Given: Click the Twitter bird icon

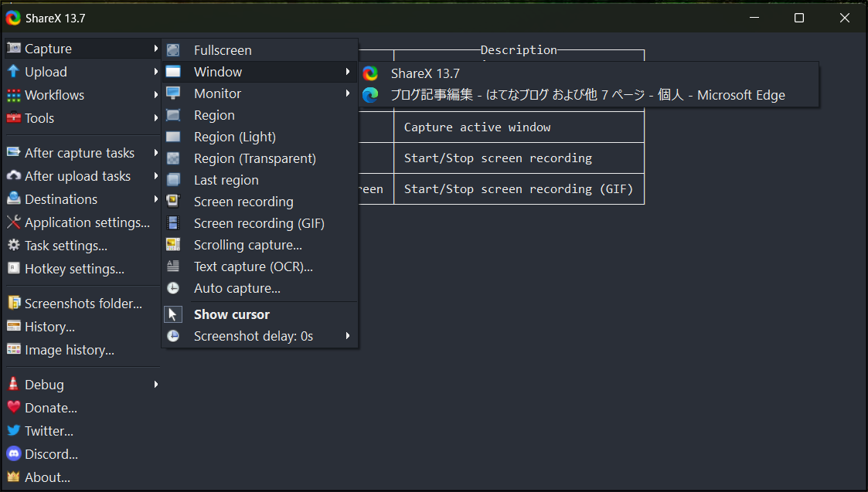Looking at the screenshot, I should (x=14, y=430).
